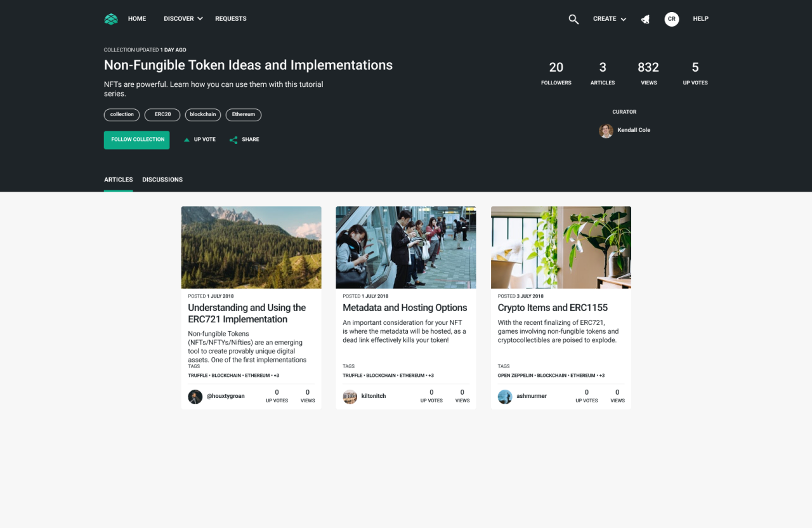The width and height of the screenshot is (812, 528).
Task: Open the Help link
Action: click(700, 19)
